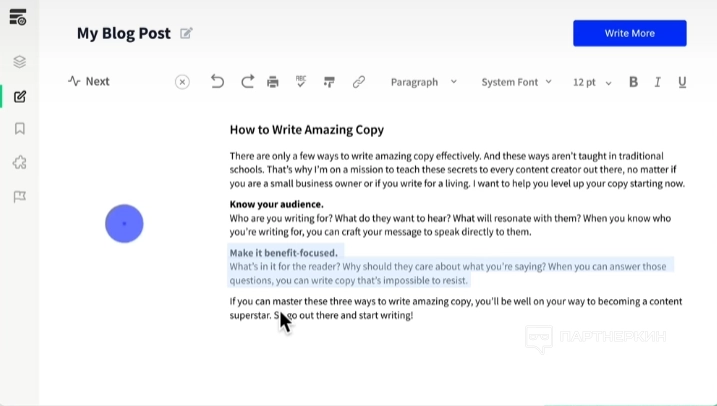Screen dimensions: 717x406
Task: Open the puzzle piece integrations icon
Action: [x=20, y=162]
